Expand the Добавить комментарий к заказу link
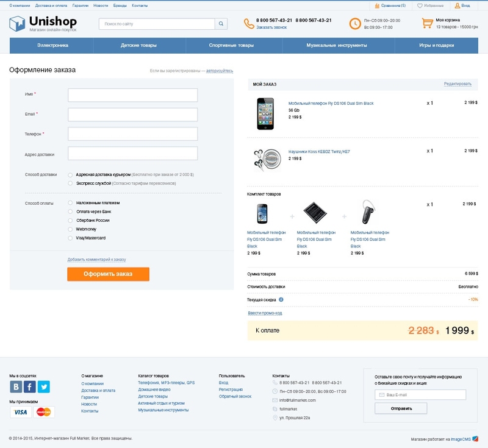Image resolution: width=488 pixels, height=448 pixels. [96, 259]
